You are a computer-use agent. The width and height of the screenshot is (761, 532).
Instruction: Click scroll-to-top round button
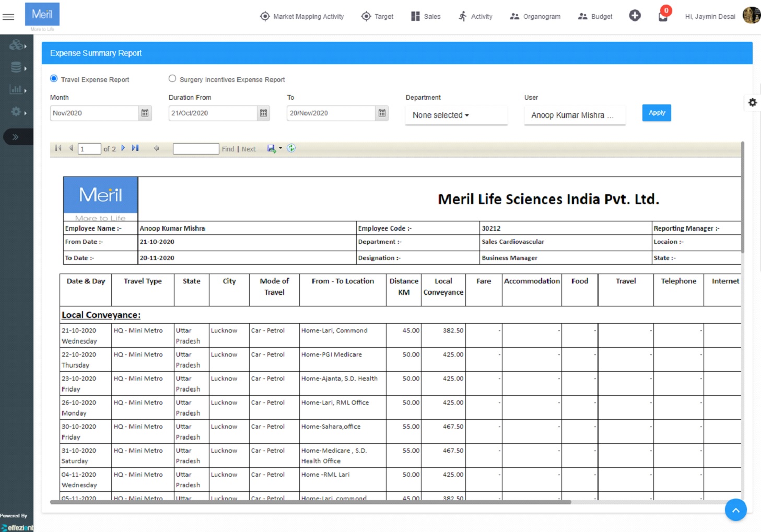[x=735, y=510]
